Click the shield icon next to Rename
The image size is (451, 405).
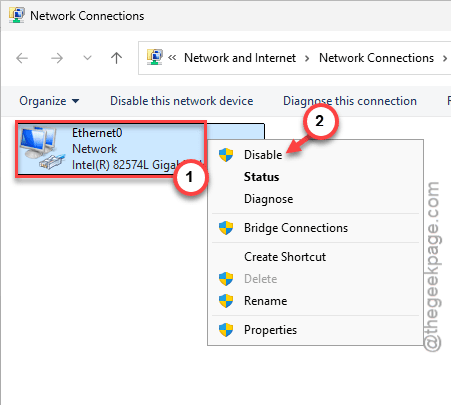tap(226, 301)
